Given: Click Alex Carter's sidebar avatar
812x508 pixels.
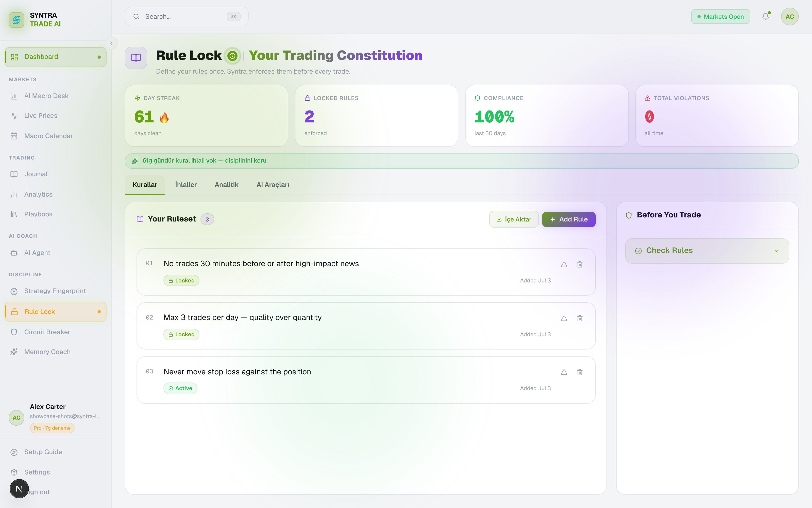Looking at the screenshot, I should coord(16,418).
